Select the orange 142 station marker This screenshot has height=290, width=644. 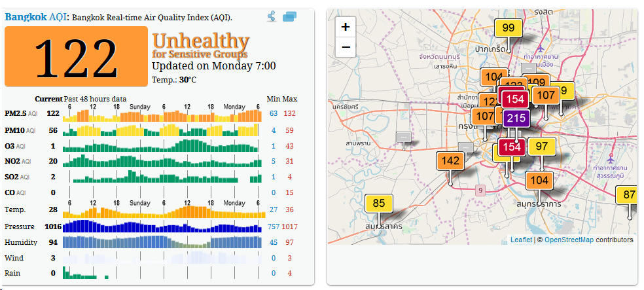coord(450,161)
